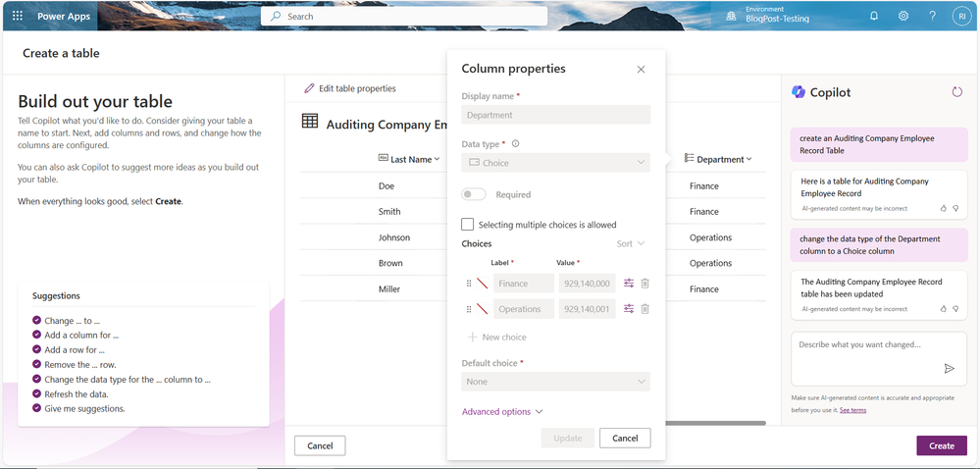Image resolution: width=980 pixels, height=469 pixels.
Task: Open the Data type Choice dropdown
Action: pos(555,163)
